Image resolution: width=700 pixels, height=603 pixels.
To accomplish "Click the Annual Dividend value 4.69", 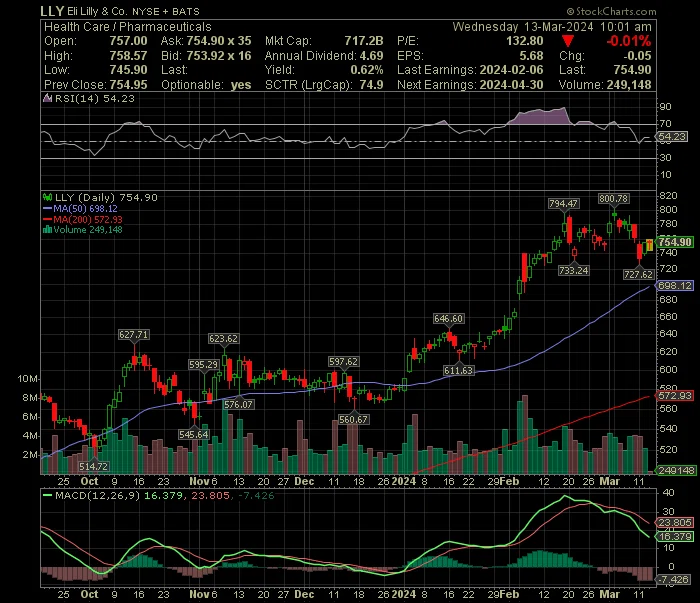I will click(x=371, y=56).
